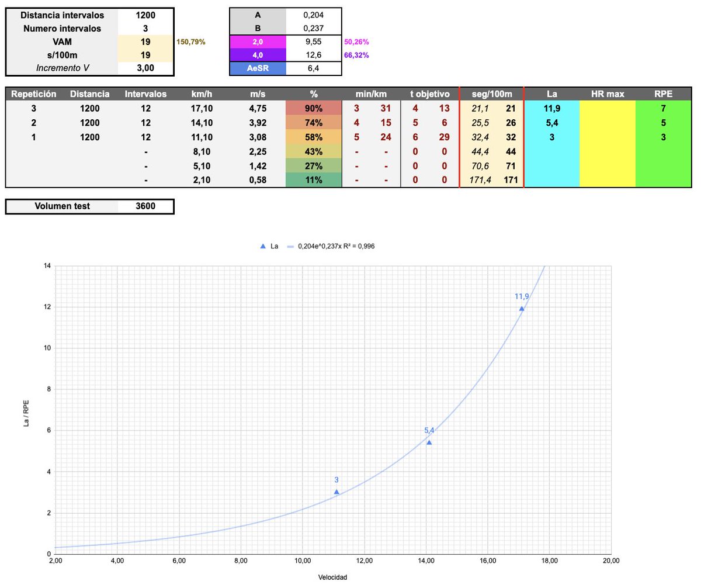701x588 pixels.
Task: Select the 11,10 km/h cell
Action: (x=202, y=137)
